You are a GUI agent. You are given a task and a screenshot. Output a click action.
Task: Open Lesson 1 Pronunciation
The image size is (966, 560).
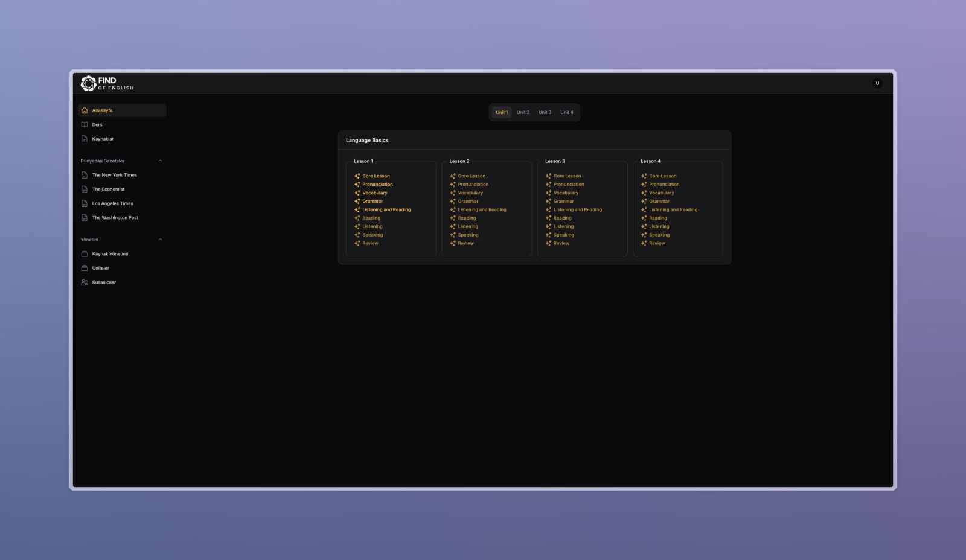point(377,185)
